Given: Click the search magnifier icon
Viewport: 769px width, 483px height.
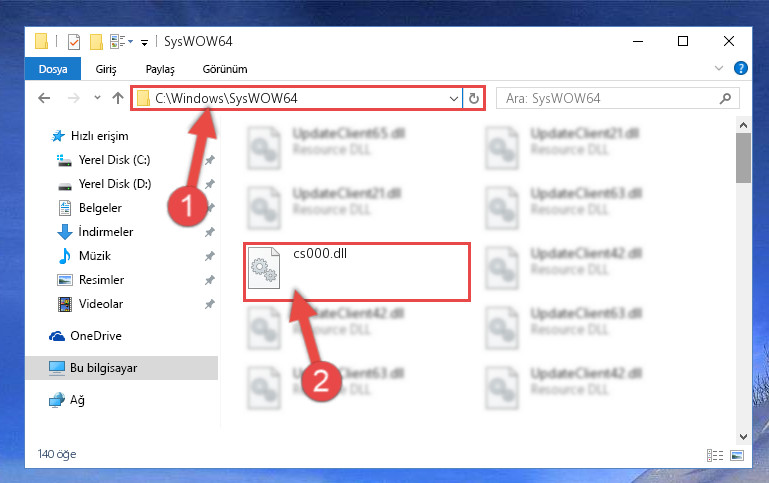Looking at the screenshot, I should (725, 99).
